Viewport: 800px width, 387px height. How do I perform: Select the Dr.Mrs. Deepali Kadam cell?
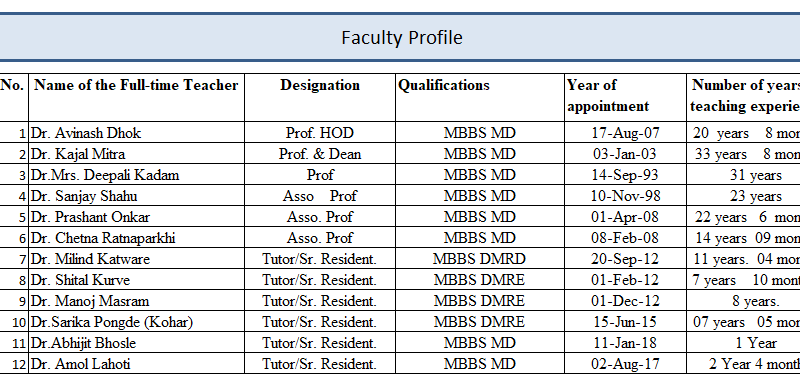pos(136,175)
